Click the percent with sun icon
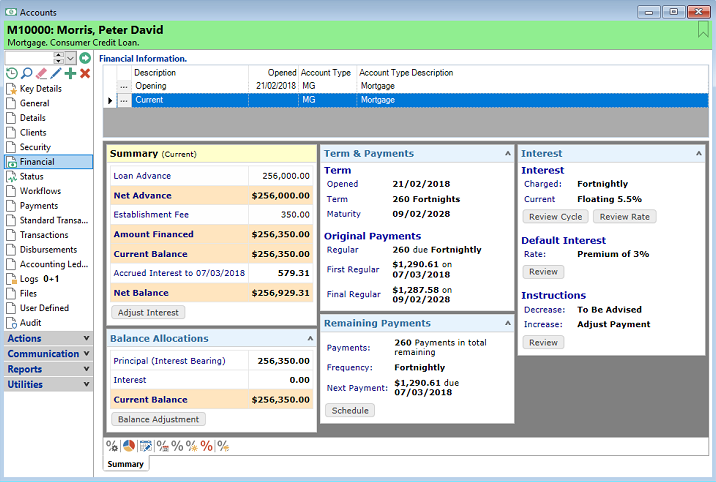 click(x=192, y=445)
